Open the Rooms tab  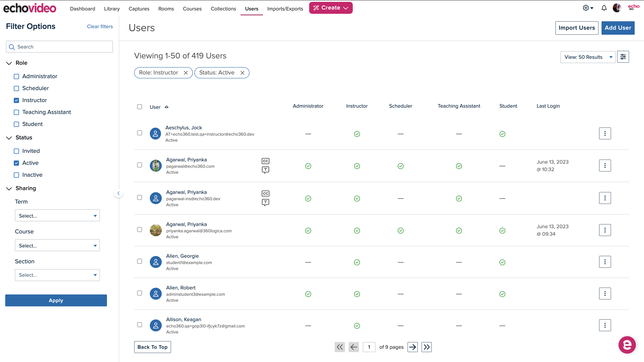click(x=166, y=9)
